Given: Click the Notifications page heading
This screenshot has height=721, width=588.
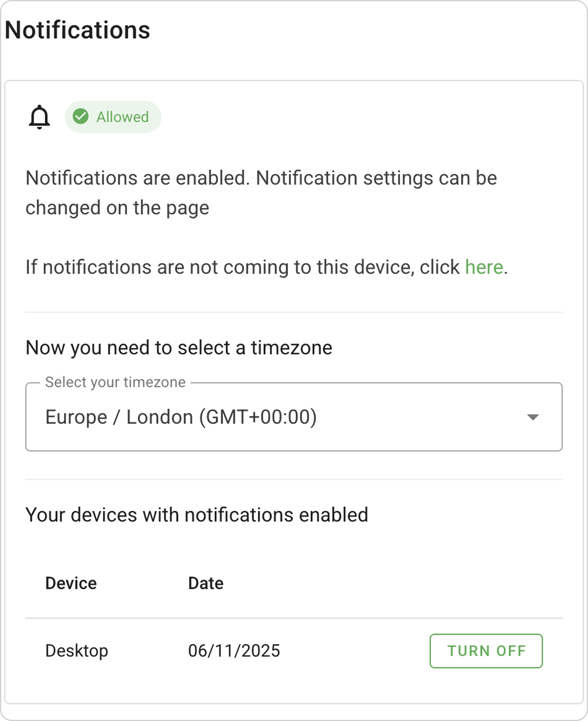Looking at the screenshot, I should click(77, 30).
